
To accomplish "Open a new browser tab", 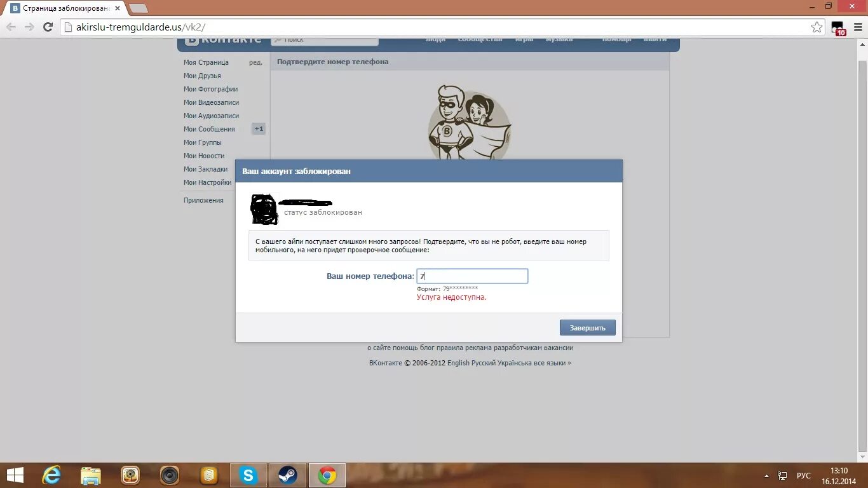I will [138, 8].
